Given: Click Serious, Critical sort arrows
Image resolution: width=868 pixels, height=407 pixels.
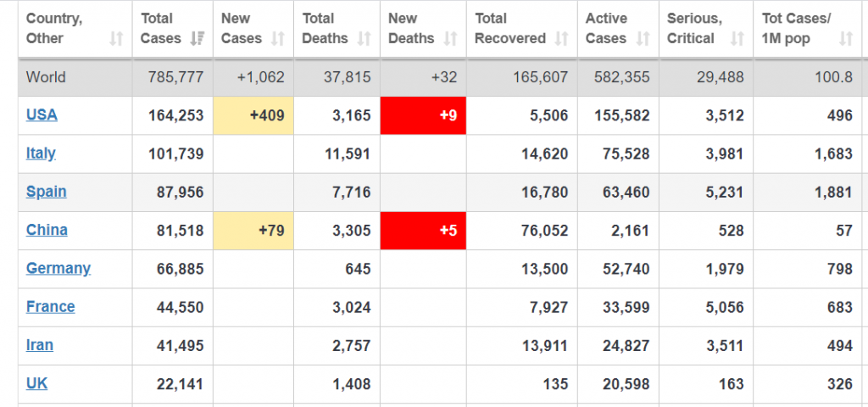Looking at the screenshot, I should (x=737, y=39).
